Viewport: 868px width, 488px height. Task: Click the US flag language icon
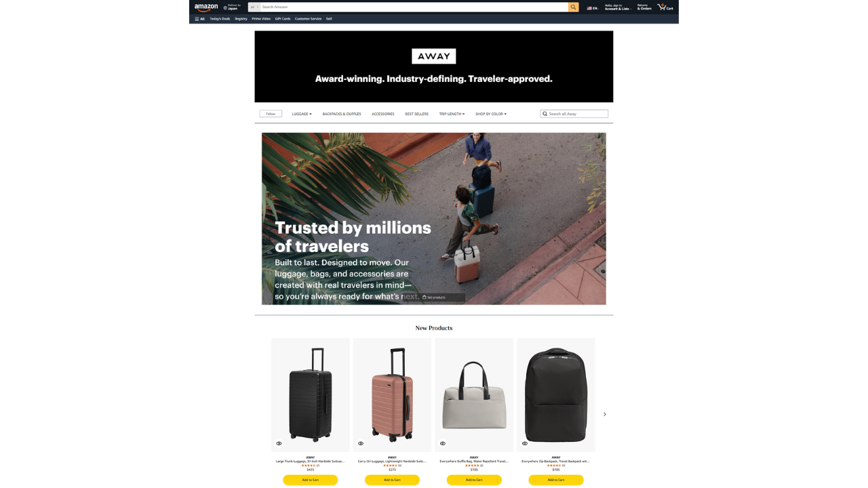point(589,8)
